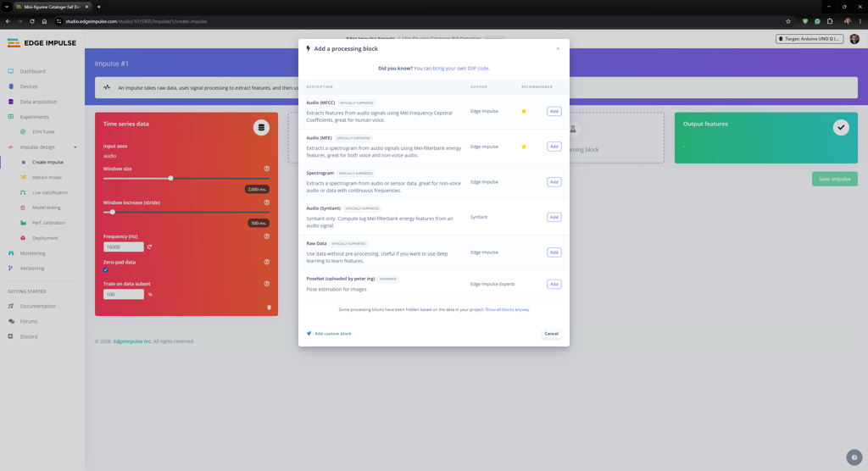Click the Monitoring icon in sidebar
The image size is (868, 471).
[10, 253]
